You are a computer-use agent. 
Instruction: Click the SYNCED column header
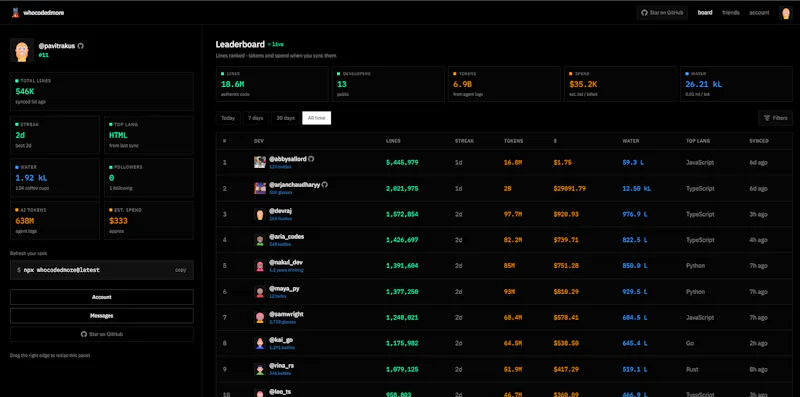click(759, 141)
